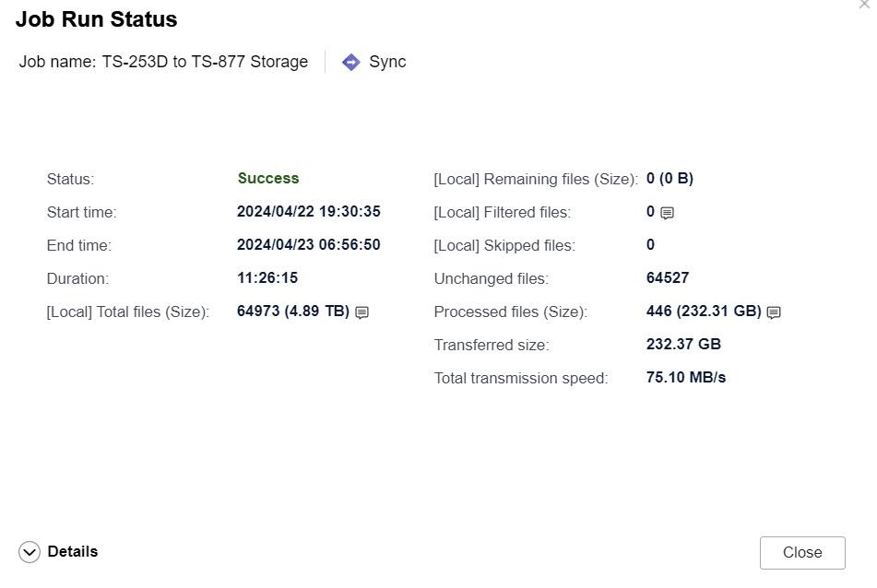This screenshot has width=877, height=588.
Task: Click the transferred size 232.37 GB
Action: pos(683,345)
